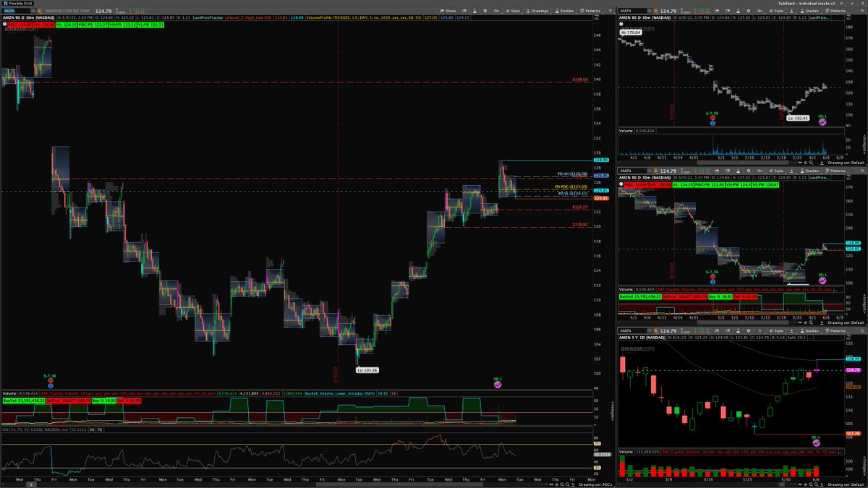Screen dimensions: 868x488
Task: Open Drawing set: POCs selector in main chart
Action: coord(595,484)
